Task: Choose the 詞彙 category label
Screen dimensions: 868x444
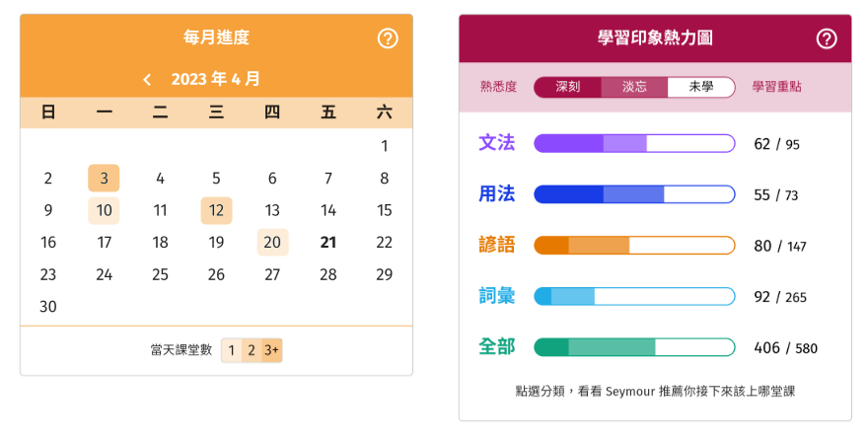Action: (496, 296)
